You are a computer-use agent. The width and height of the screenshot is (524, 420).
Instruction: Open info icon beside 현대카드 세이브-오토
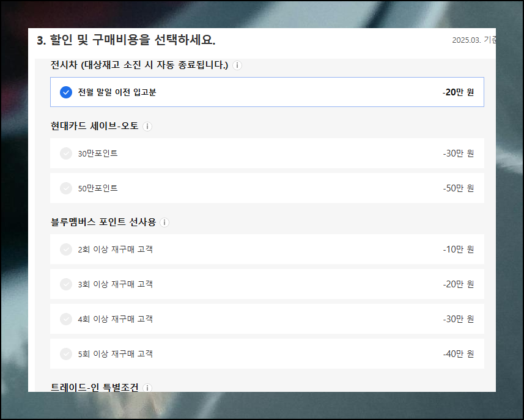(147, 127)
